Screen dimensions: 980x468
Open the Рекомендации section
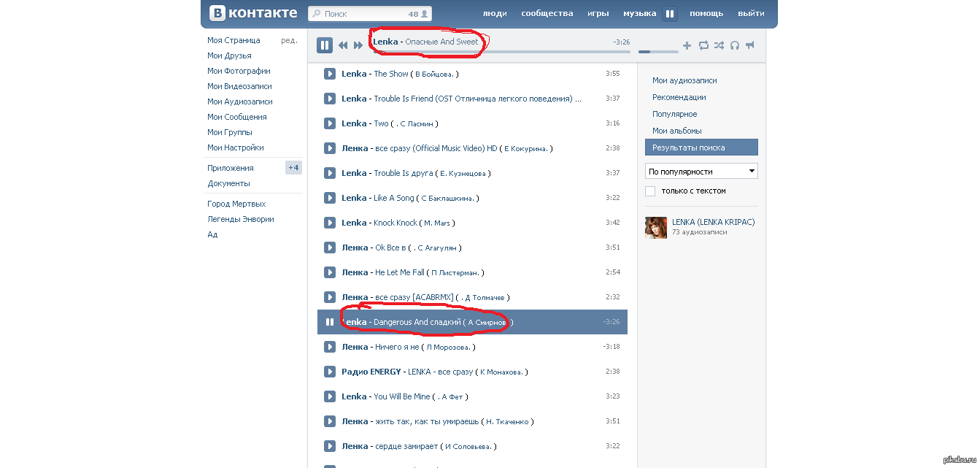[x=679, y=97]
